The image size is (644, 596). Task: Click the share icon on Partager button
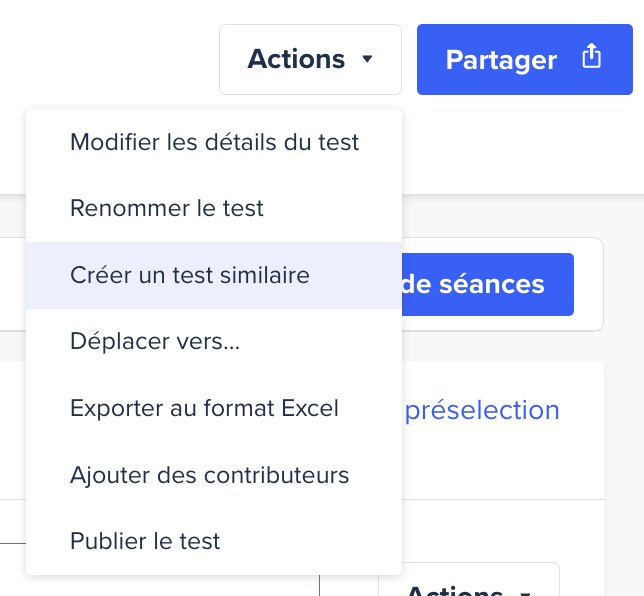pos(591,55)
